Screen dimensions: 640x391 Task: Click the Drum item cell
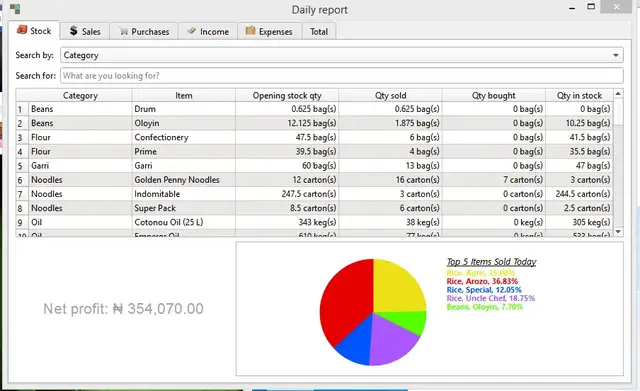tap(183, 109)
